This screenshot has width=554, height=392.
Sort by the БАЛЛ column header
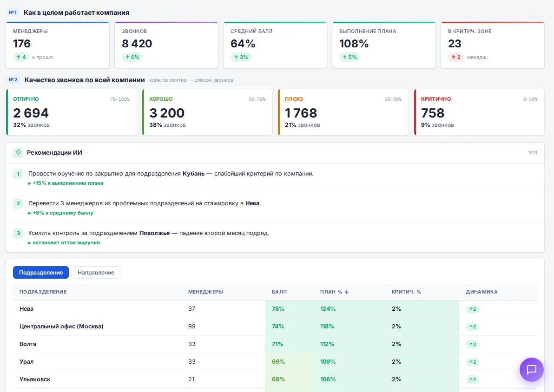click(x=279, y=292)
